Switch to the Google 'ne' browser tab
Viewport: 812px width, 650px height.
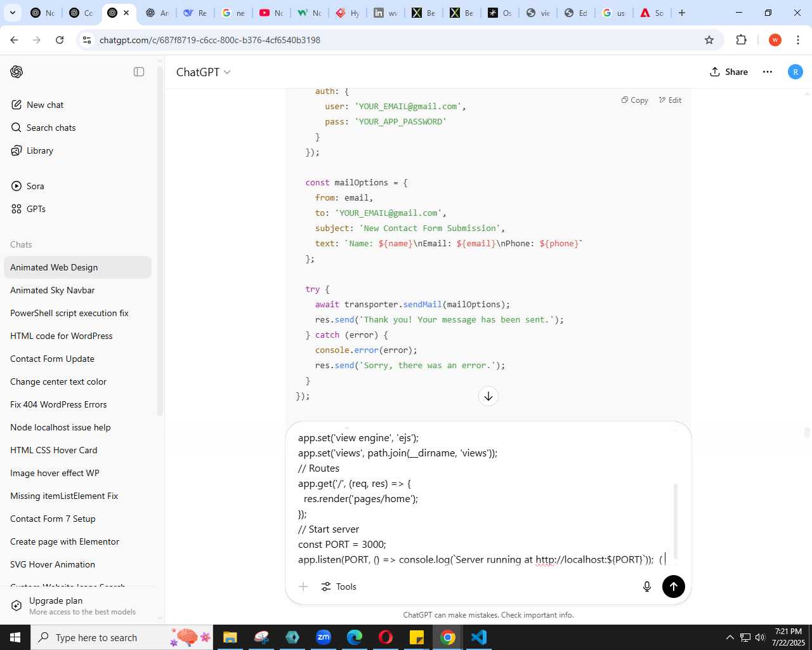tap(233, 13)
